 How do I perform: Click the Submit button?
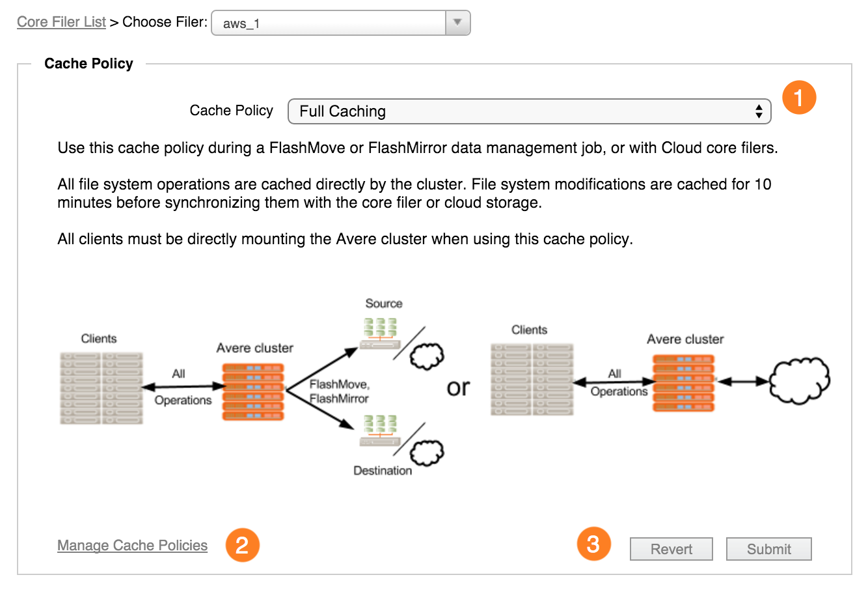click(x=769, y=549)
